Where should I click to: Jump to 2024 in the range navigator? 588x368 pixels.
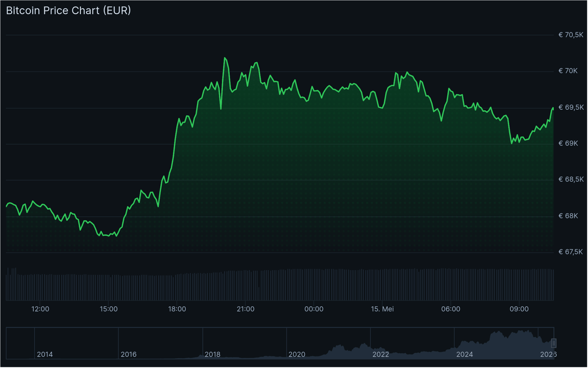(465, 354)
